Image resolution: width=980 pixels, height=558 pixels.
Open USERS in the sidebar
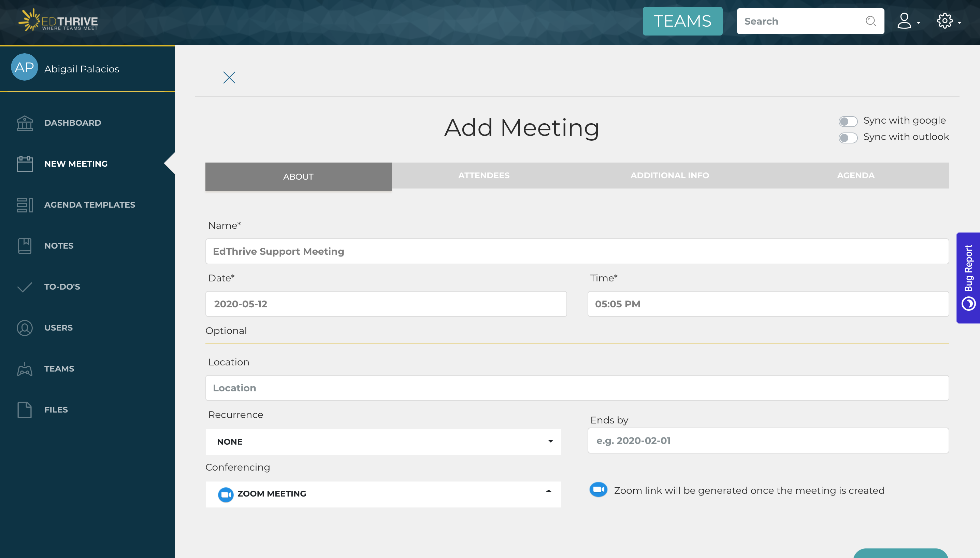[x=58, y=328]
